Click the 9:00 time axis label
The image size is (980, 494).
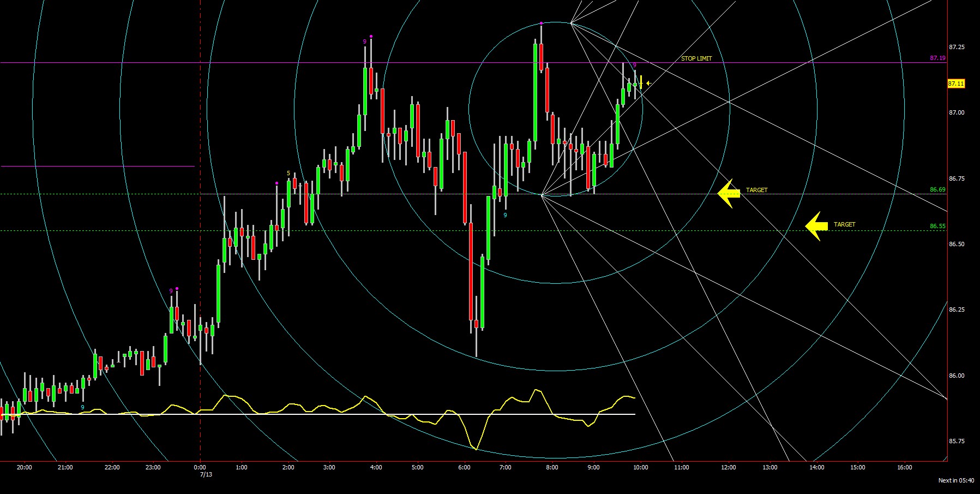(593, 467)
